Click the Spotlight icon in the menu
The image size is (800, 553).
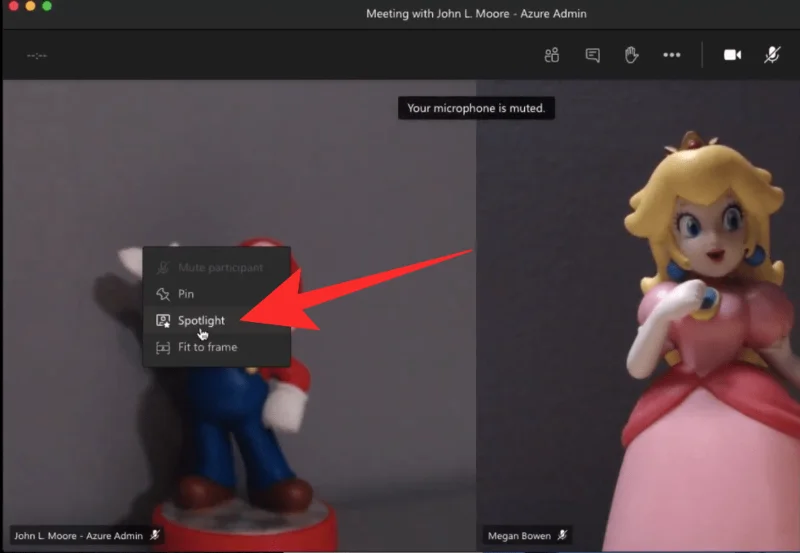click(163, 320)
